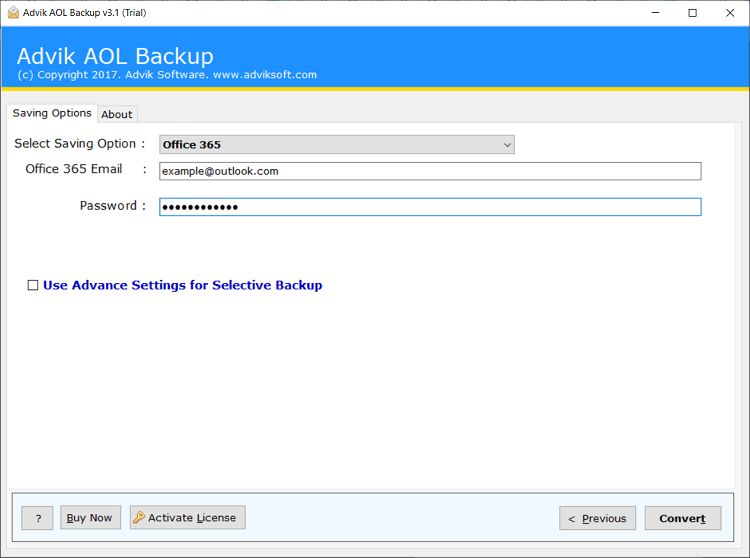Open help with the ? button
This screenshot has height=558, width=750.
point(37,518)
